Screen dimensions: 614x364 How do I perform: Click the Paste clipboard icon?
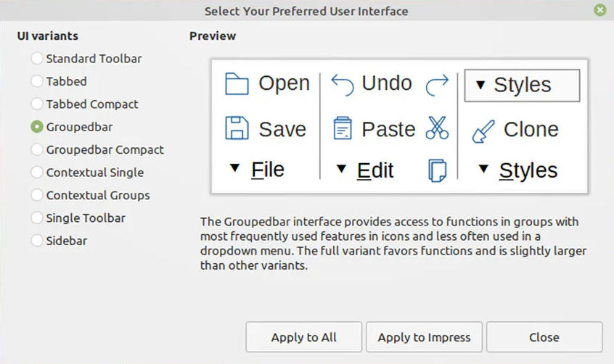[343, 128]
